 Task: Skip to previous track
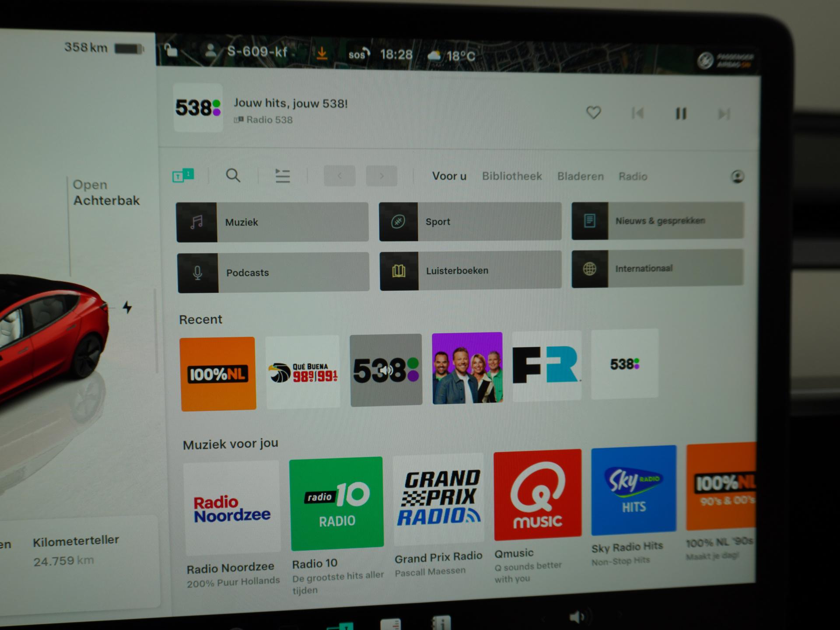pyautogui.click(x=637, y=113)
